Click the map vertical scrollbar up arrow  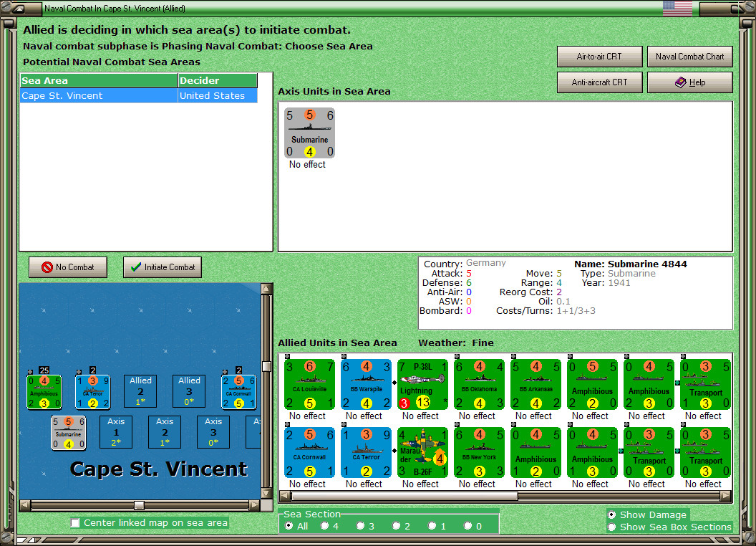tap(266, 289)
